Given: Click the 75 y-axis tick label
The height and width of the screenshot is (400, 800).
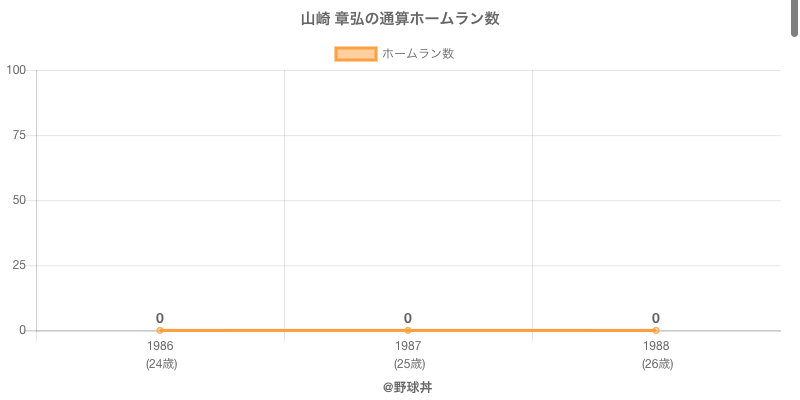Looking at the screenshot, I should pyautogui.click(x=19, y=135).
